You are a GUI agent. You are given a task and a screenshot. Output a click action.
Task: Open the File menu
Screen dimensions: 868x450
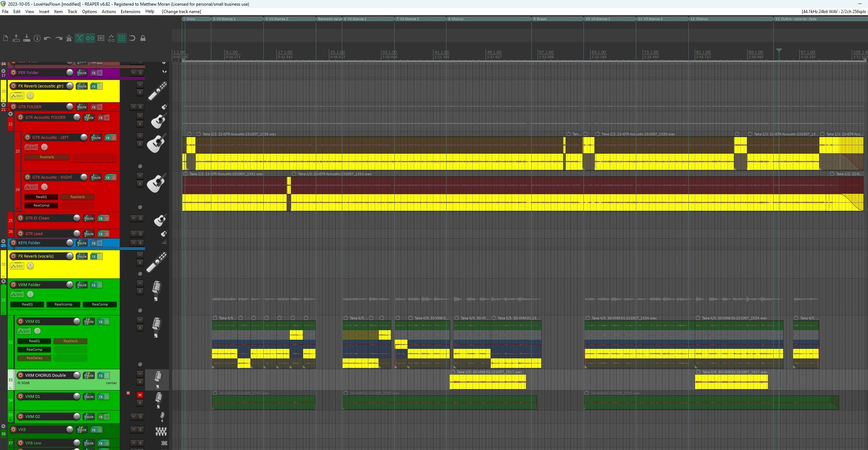pyautogui.click(x=5, y=11)
